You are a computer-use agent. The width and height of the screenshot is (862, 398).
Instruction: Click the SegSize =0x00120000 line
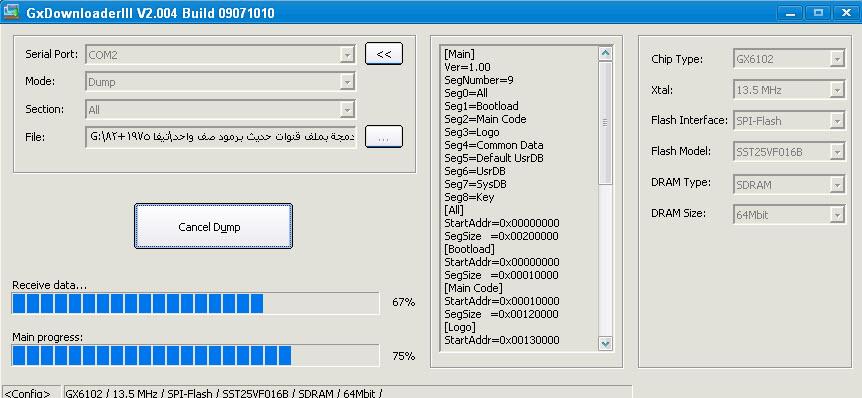(x=501, y=314)
